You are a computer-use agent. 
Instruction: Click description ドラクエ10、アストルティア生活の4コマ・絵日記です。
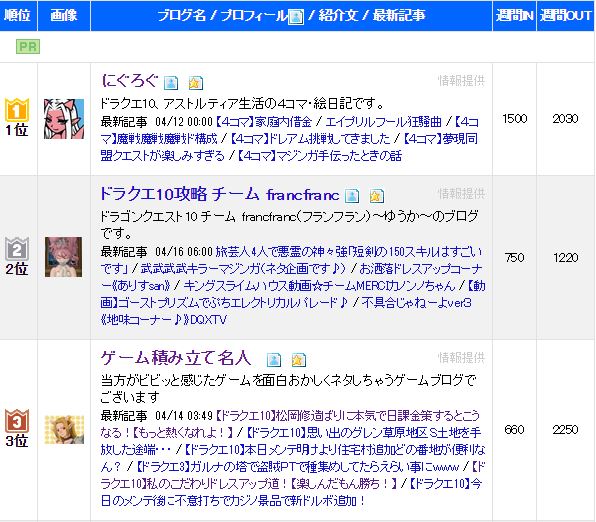tap(243, 103)
